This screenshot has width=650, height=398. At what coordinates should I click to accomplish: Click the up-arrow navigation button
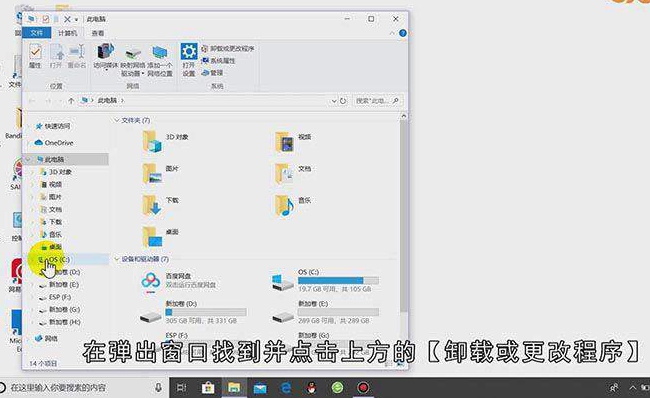click(x=71, y=101)
